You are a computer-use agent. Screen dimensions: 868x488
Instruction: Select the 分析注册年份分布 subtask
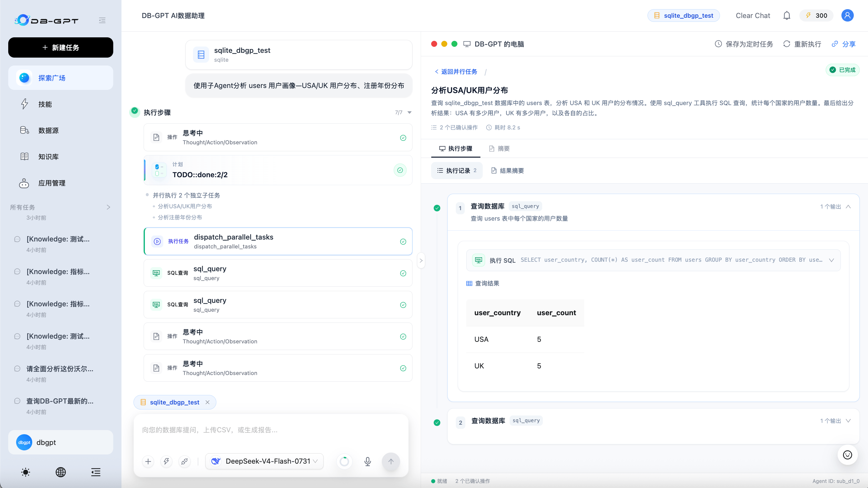(180, 217)
